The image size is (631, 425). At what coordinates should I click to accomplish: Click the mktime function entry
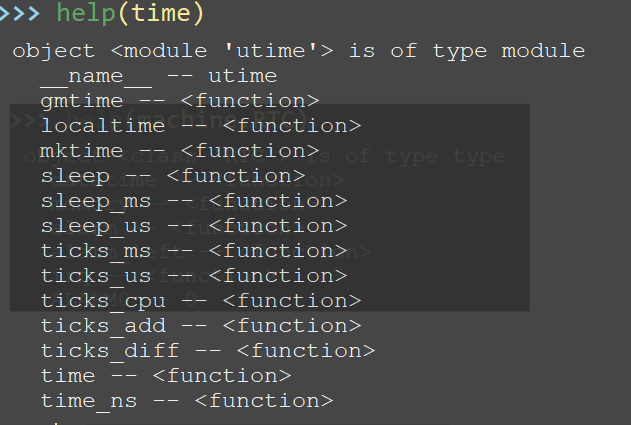[180, 151]
